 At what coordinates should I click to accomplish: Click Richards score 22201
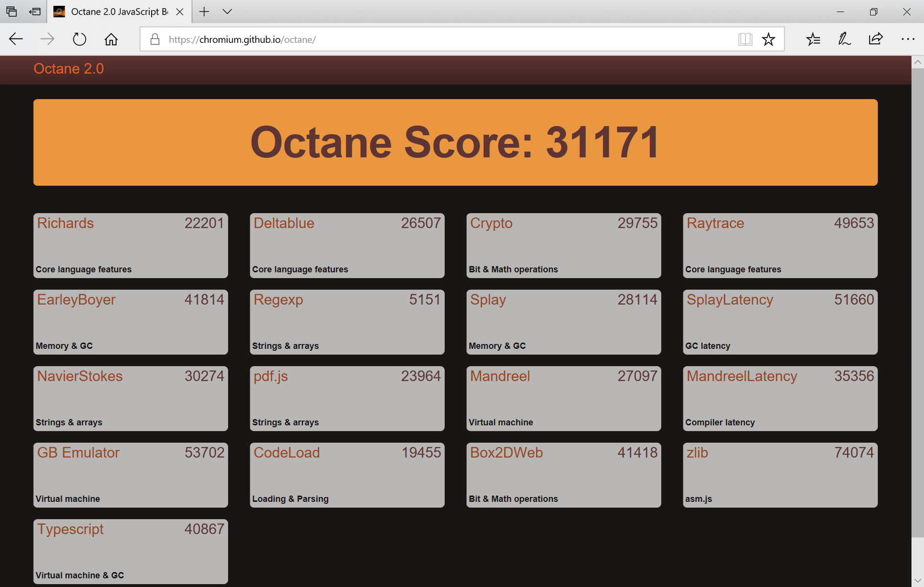coord(204,223)
